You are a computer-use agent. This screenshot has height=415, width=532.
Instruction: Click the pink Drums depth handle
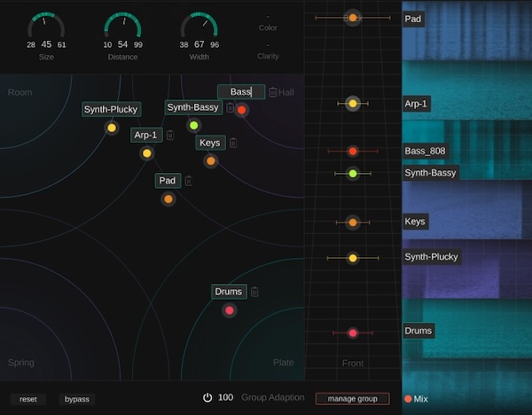coord(353,333)
